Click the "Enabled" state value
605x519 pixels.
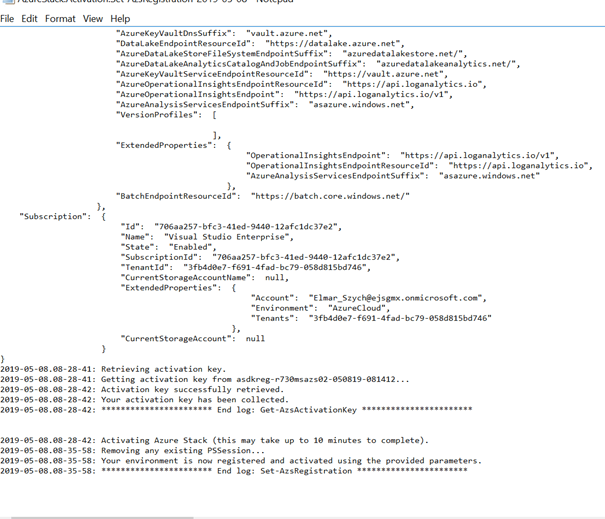click(x=190, y=247)
